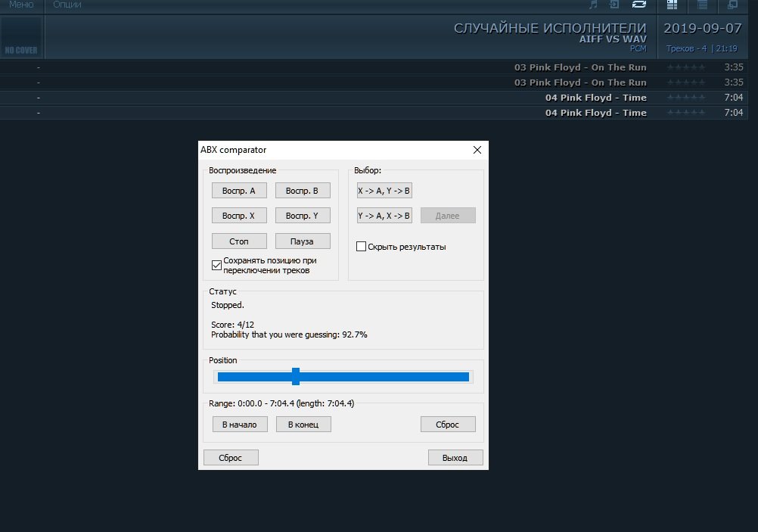Enable the Скрыть результаты checkbox

click(361, 247)
